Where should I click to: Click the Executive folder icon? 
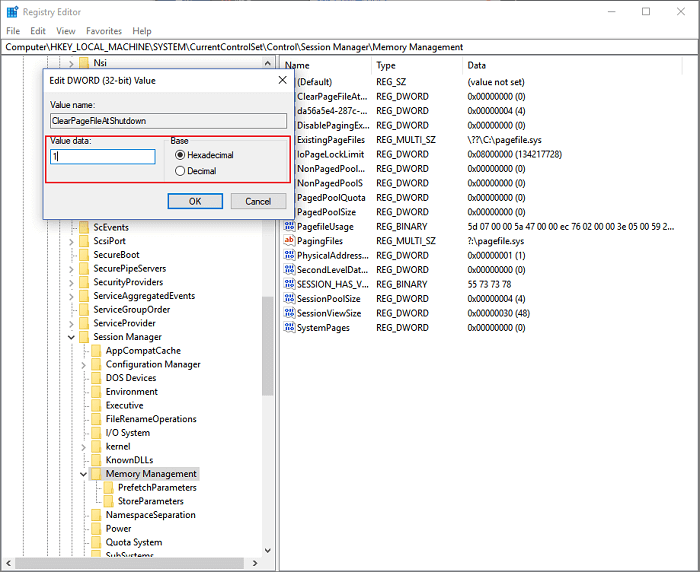click(96, 405)
